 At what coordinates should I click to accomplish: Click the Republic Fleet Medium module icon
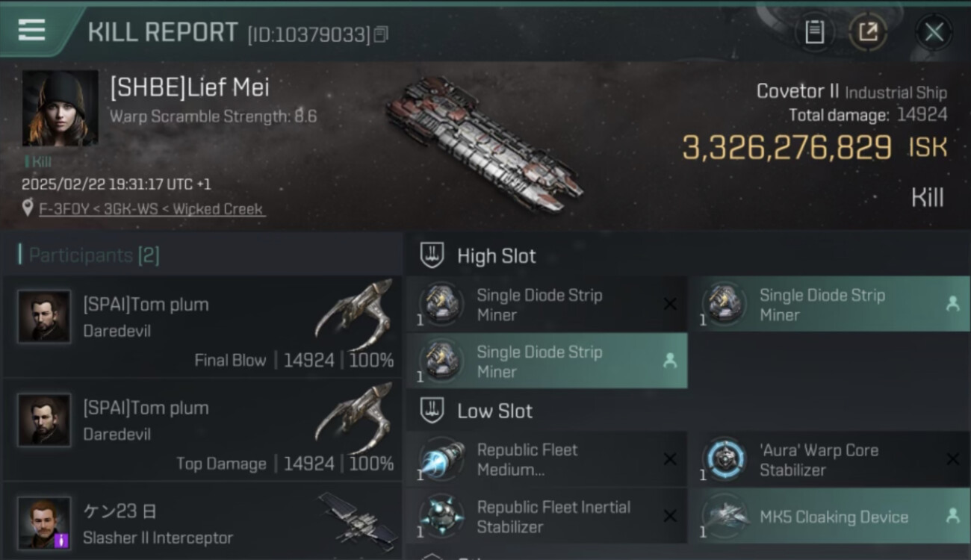(x=441, y=459)
